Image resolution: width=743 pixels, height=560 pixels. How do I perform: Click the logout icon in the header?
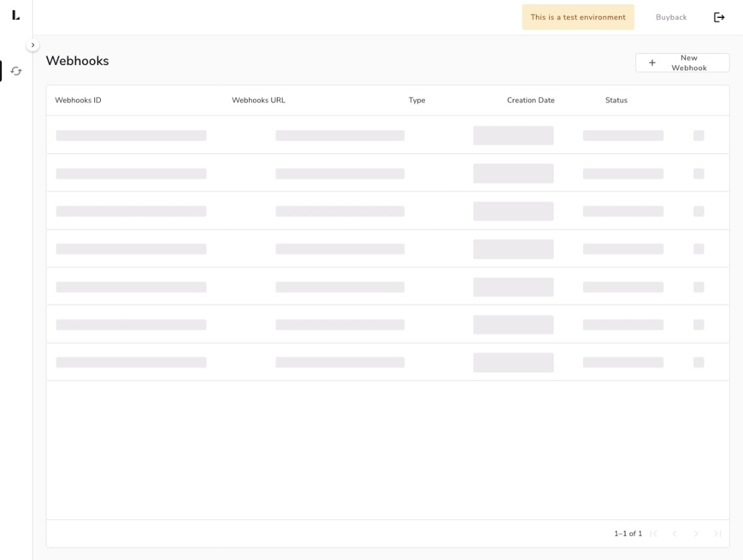[719, 17]
